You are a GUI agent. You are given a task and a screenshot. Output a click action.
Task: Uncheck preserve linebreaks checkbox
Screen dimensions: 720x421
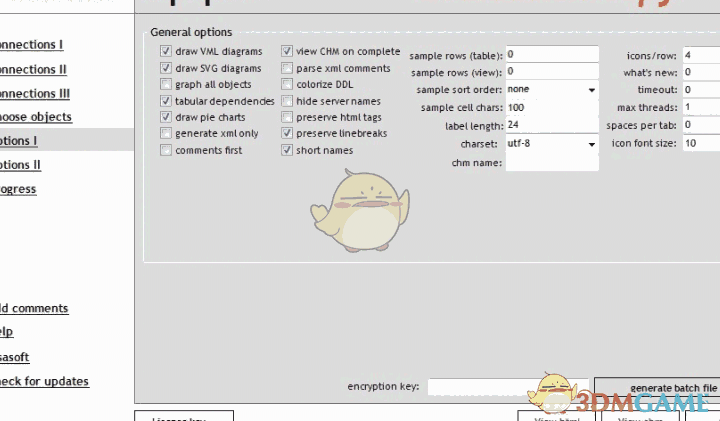point(287,133)
